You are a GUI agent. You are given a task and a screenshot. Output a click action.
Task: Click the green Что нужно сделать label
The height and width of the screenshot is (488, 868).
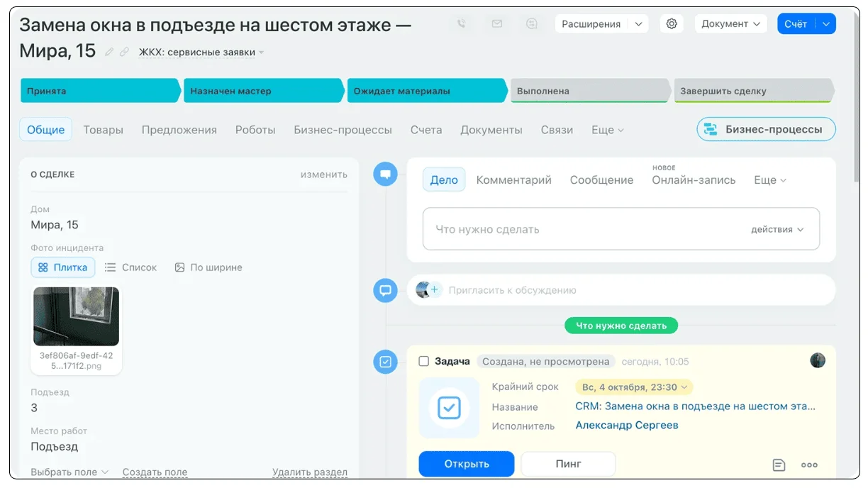(621, 326)
